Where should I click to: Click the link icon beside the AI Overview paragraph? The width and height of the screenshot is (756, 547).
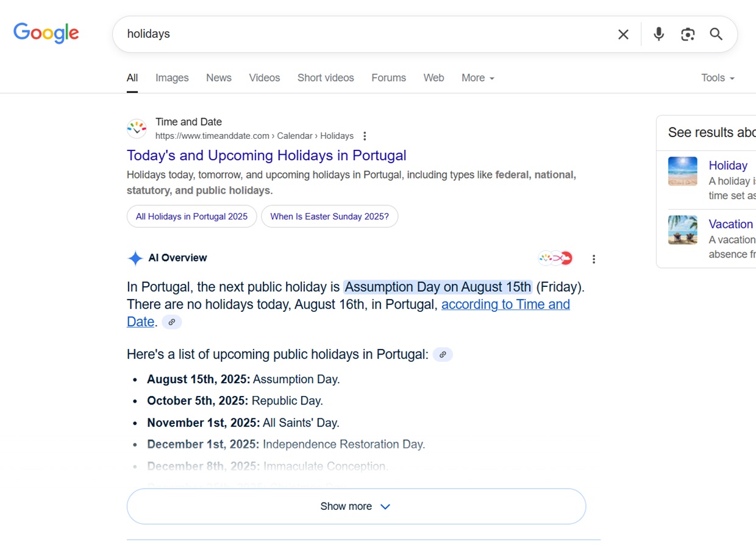click(171, 322)
